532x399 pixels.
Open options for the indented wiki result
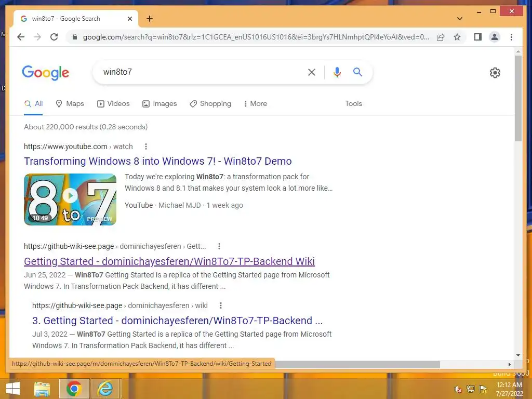coord(220,305)
